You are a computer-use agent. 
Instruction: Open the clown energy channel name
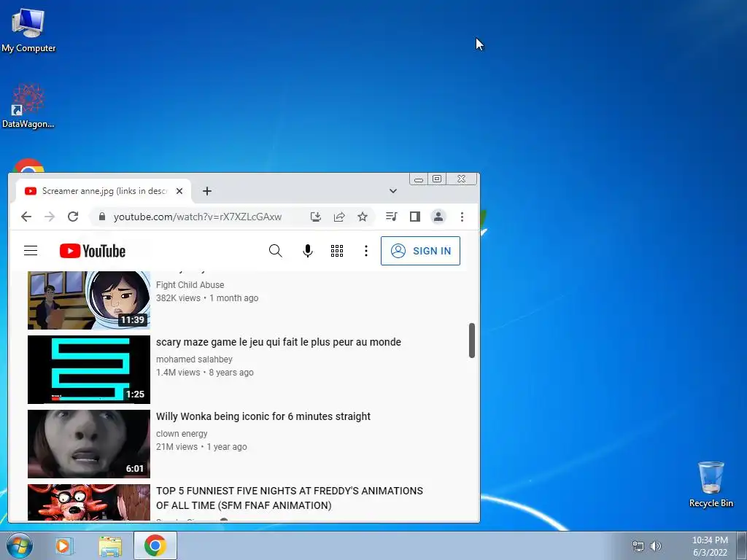point(182,433)
